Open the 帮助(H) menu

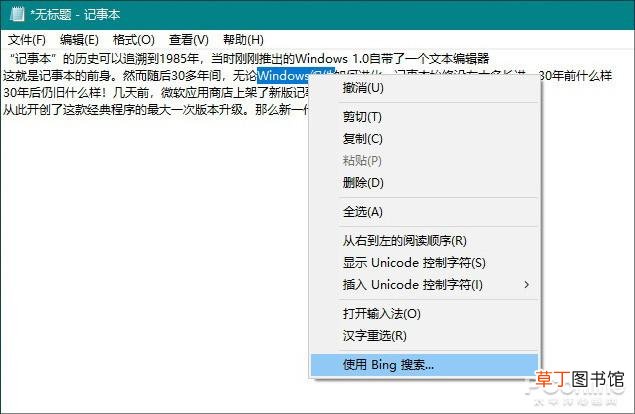point(243,40)
